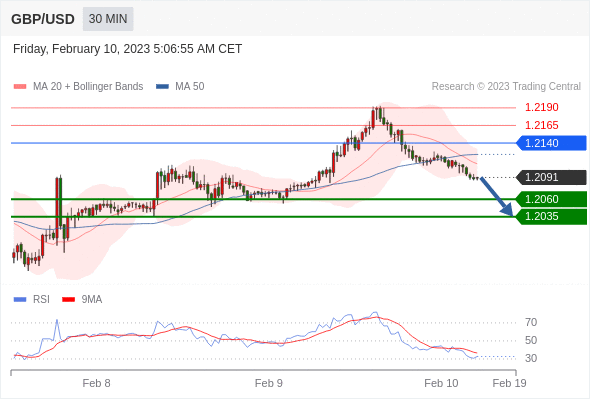The image size is (590, 400).
Task: Click the RSI 50 level label
Action: 531,341
